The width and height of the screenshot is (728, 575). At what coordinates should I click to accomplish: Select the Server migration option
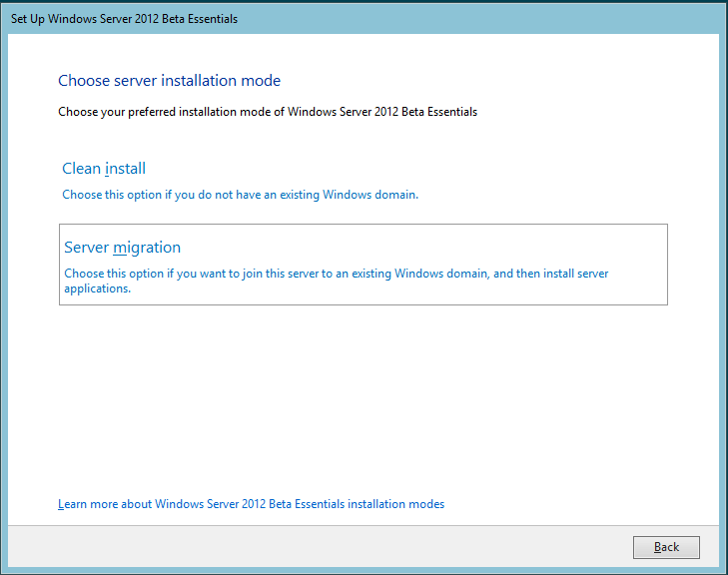(x=364, y=265)
